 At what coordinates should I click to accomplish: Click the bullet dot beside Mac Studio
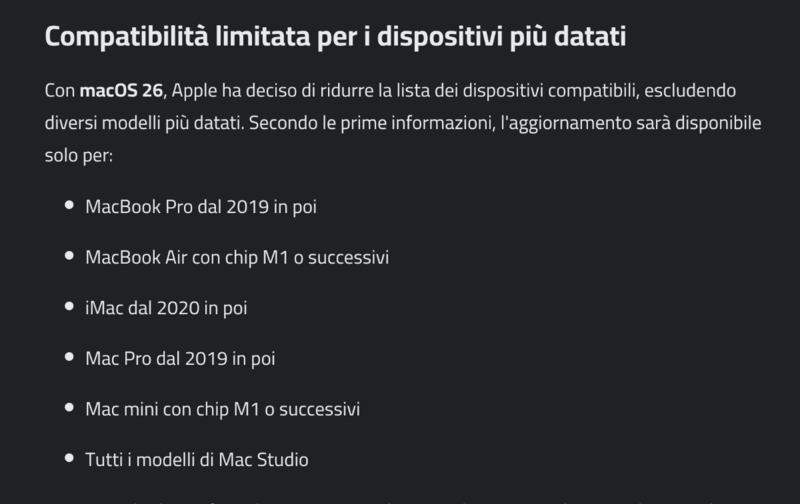[x=69, y=460]
